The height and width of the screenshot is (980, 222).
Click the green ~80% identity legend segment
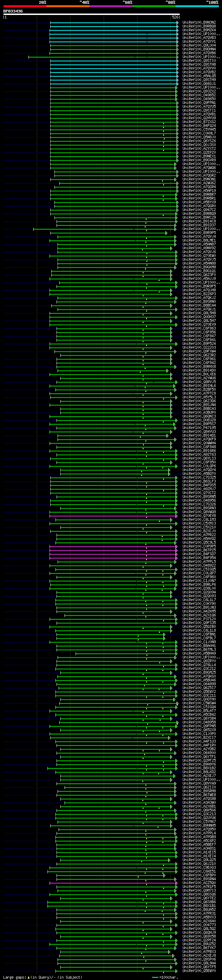(x=154, y=6)
